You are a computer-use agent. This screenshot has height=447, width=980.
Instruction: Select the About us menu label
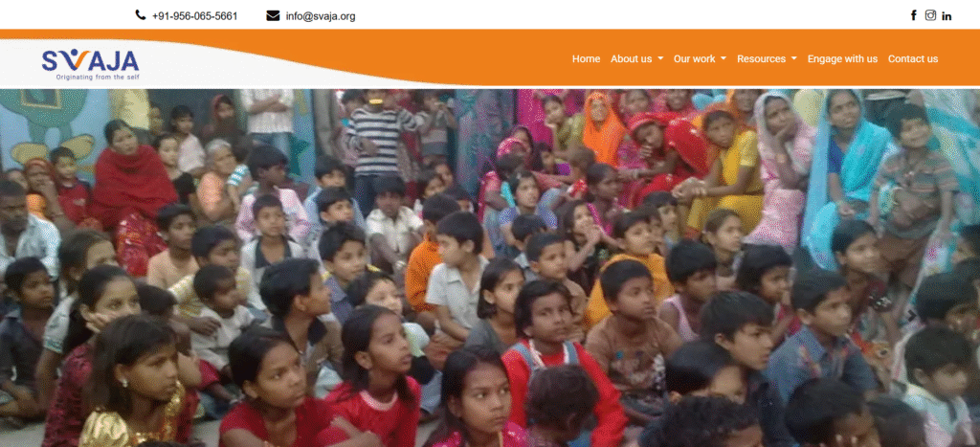[632, 58]
